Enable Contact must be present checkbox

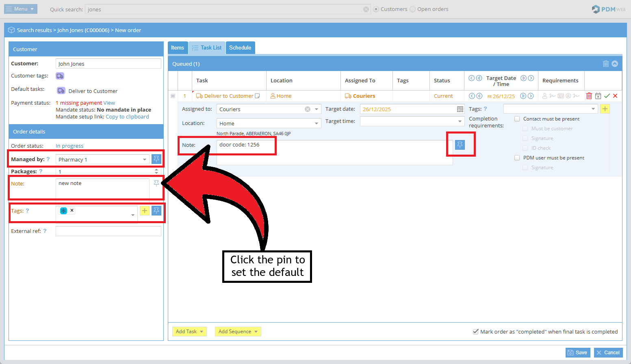pyautogui.click(x=517, y=119)
